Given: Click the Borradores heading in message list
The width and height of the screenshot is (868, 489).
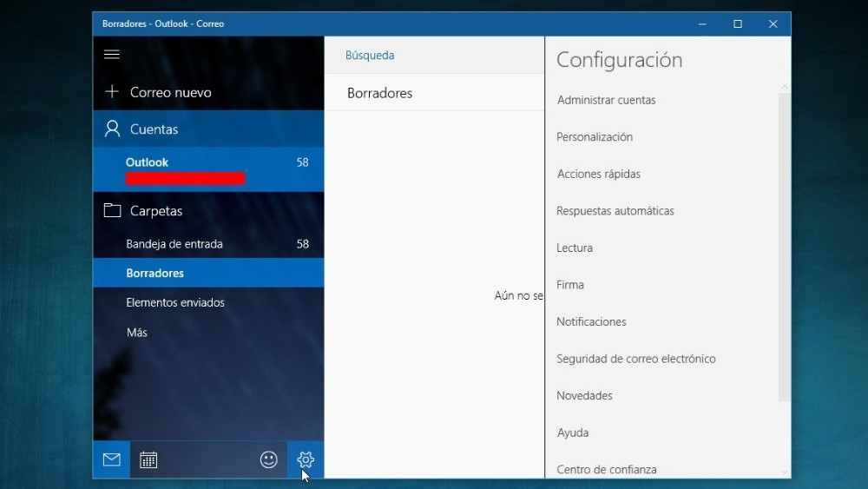Looking at the screenshot, I should [x=380, y=92].
